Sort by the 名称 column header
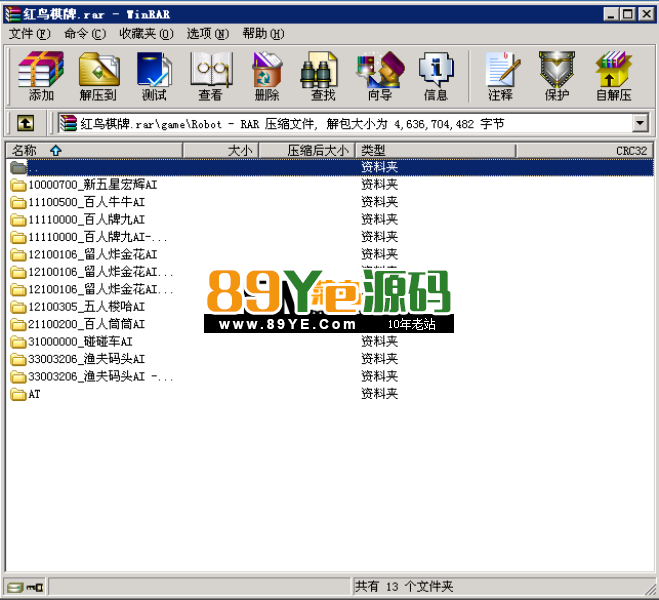 point(94,150)
